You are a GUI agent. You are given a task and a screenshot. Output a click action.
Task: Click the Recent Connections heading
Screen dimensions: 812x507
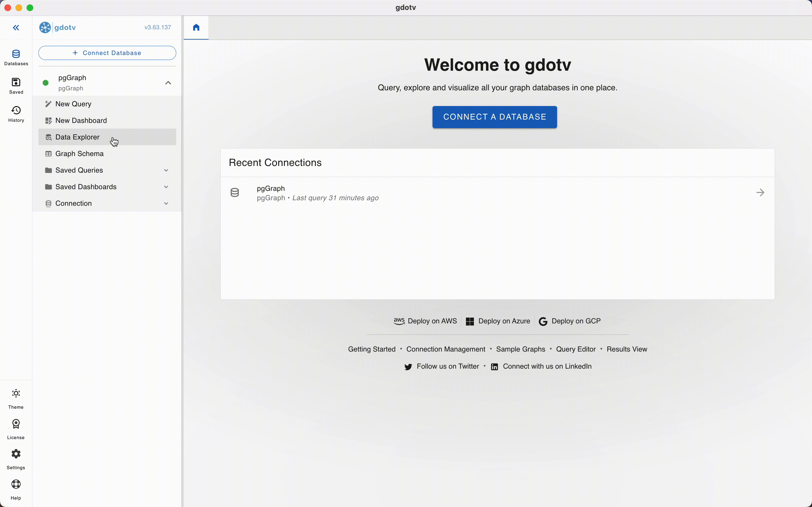275,163
